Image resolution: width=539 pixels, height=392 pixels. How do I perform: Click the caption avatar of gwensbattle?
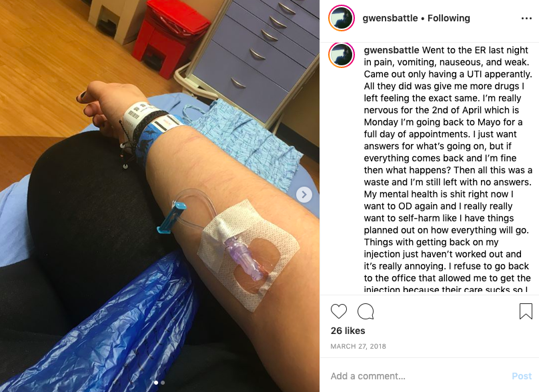coord(342,55)
